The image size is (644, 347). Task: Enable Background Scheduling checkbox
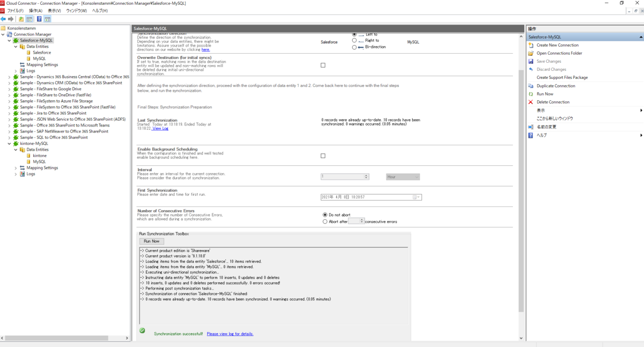[323, 156]
